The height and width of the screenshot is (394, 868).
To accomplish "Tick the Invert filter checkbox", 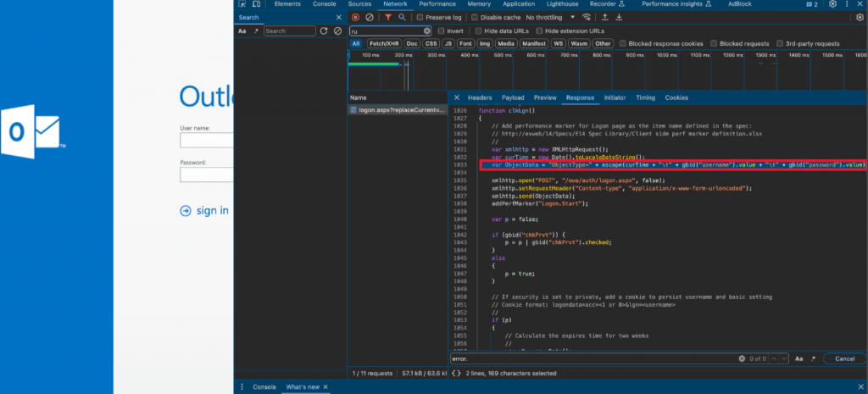I will 441,31.
